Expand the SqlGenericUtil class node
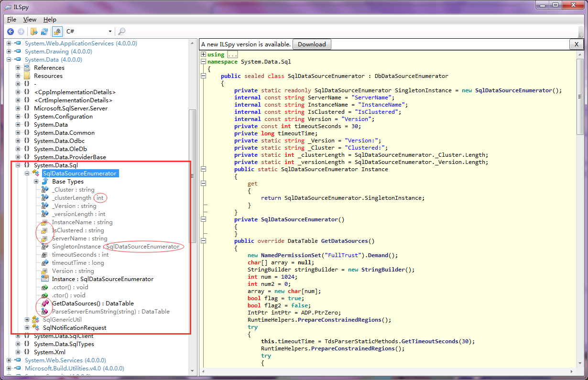This screenshot has height=380, width=588. coord(27,319)
